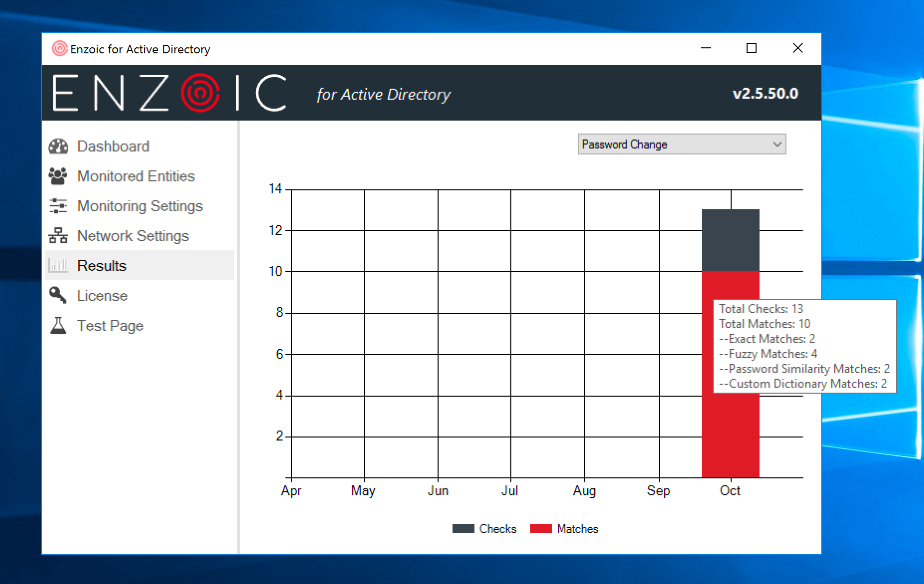
Task: Minimize the Enzoic window
Action: pyautogui.click(x=706, y=48)
